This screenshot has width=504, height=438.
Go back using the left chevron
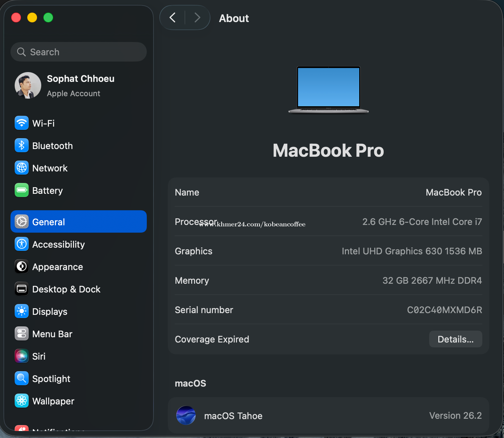click(173, 17)
